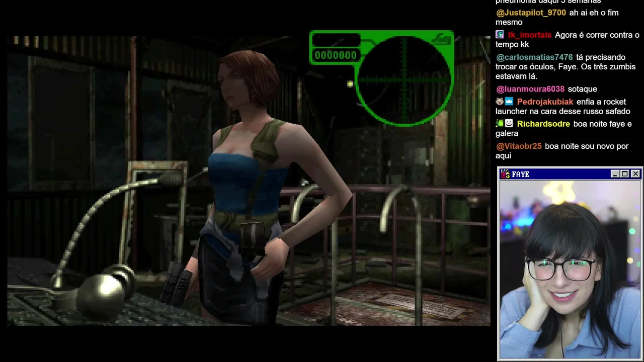Viewport: 644px width, 362px height.
Task: Click the FAYE window title icon
Action: click(x=505, y=174)
